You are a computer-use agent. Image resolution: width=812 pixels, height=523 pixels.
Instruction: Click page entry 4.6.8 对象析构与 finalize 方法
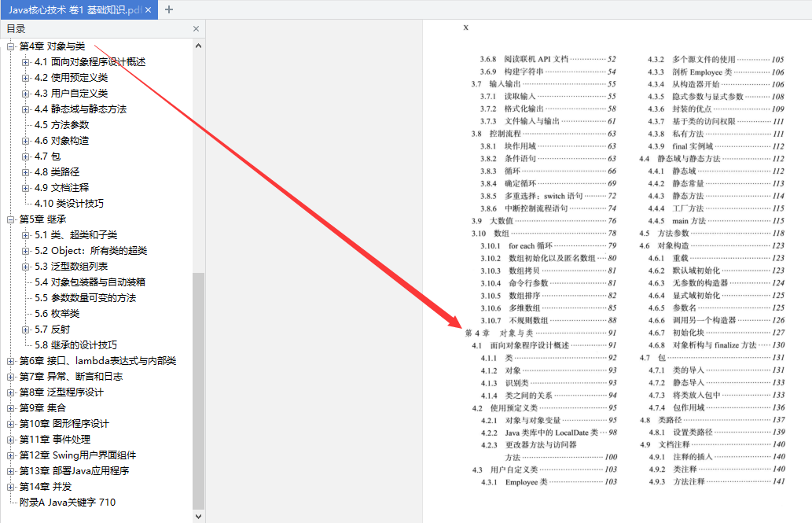pyautogui.click(x=716, y=345)
